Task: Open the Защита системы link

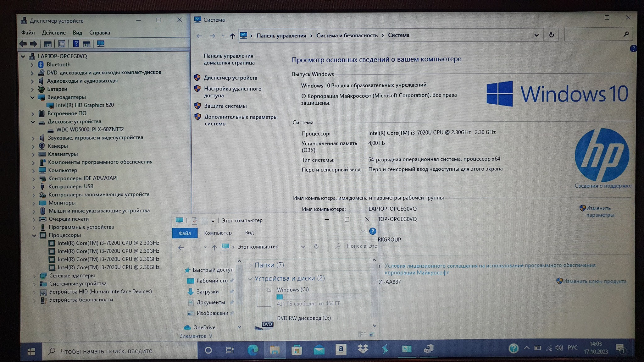Action: pos(225,106)
